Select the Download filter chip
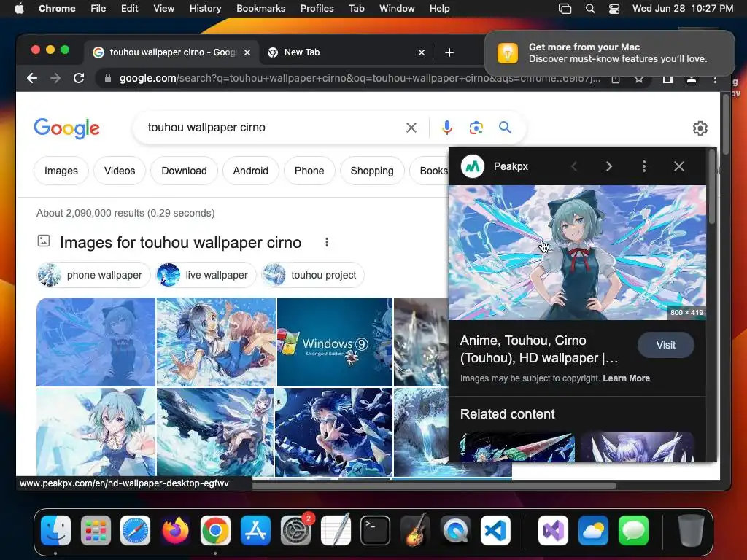The width and height of the screenshot is (747, 560). point(184,171)
